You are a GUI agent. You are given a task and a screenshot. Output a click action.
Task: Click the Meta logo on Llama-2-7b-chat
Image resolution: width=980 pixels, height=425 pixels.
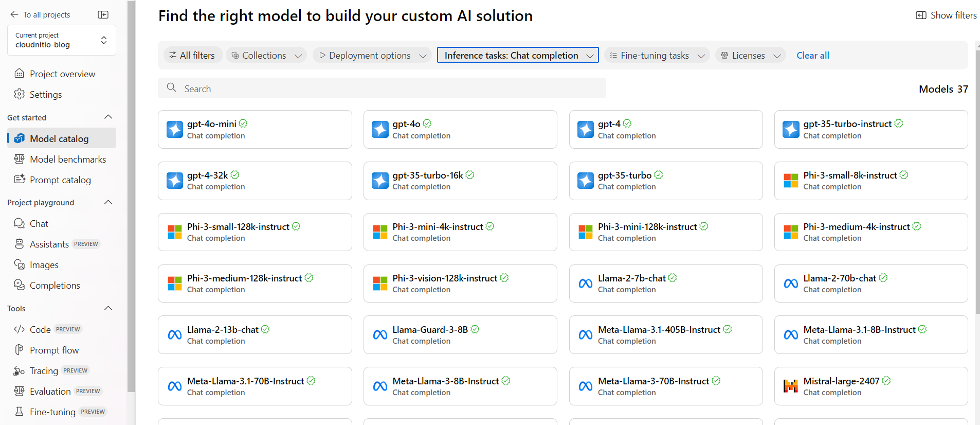(586, 284)
